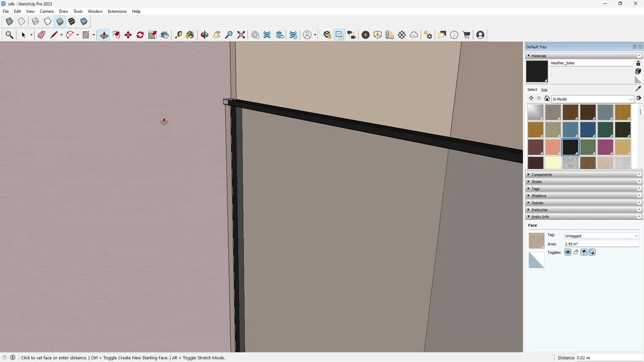Click the cloud upload icon
Image resolution: width=644 pixels, height=362 pixels.
[414, 35]
